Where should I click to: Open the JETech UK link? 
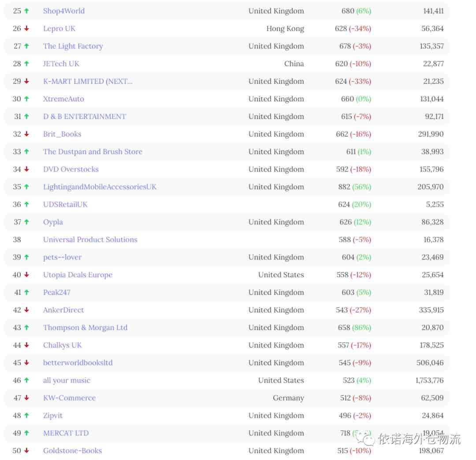pos(61,64)
